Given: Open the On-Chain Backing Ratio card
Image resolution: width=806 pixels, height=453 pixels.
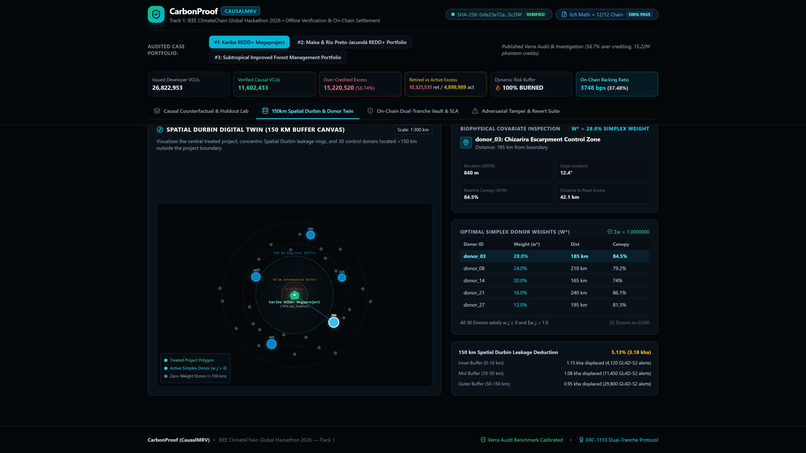Looking at the screenshot, I should pos(617,84).
